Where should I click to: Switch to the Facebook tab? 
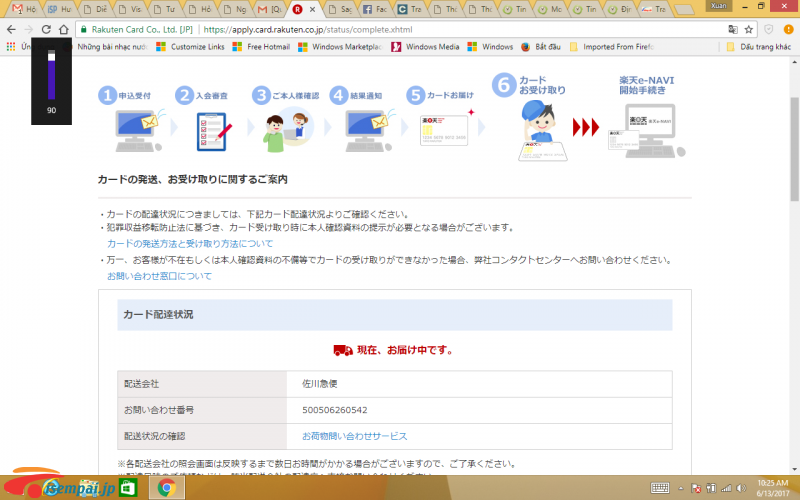point(374,9)
